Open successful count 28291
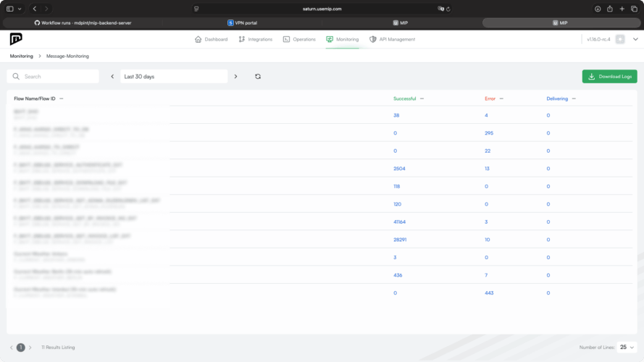 click(400, 240)
